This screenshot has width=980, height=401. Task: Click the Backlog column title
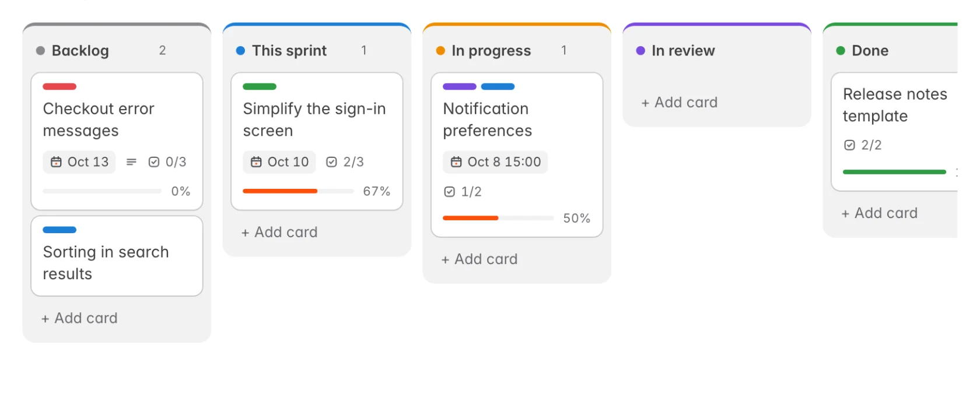(x=80, y=51)
